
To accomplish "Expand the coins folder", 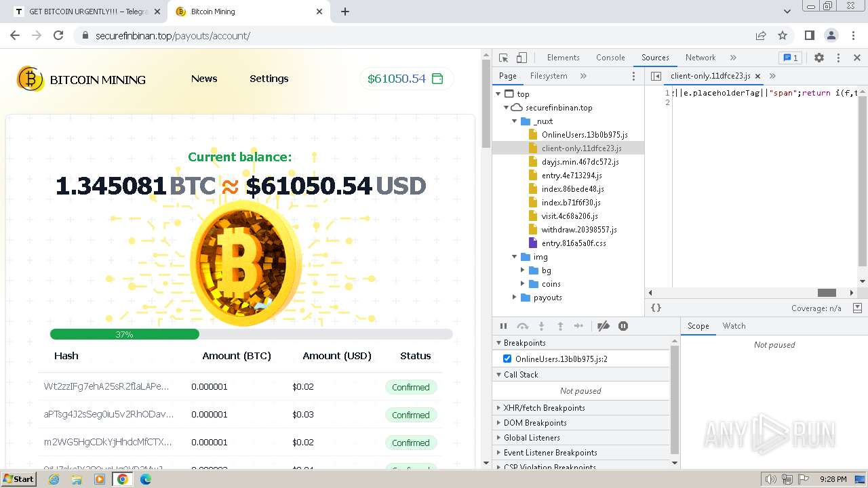I will click(x=523, y=284).
